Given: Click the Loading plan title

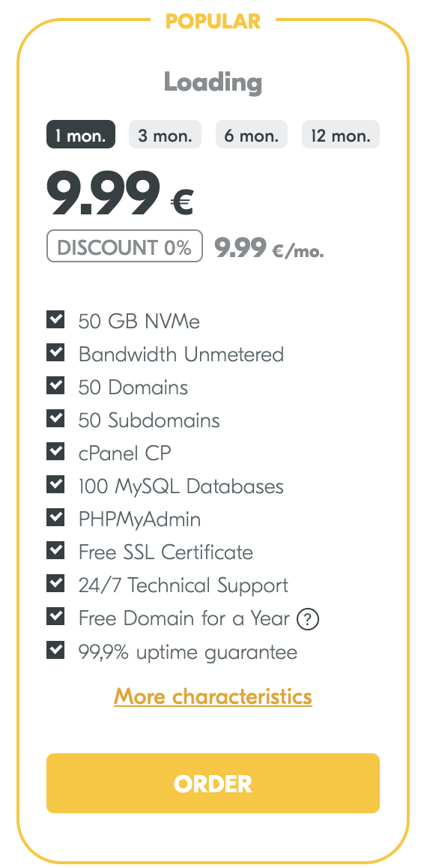Looking at the screenshot, I should (x=213, y=82).
